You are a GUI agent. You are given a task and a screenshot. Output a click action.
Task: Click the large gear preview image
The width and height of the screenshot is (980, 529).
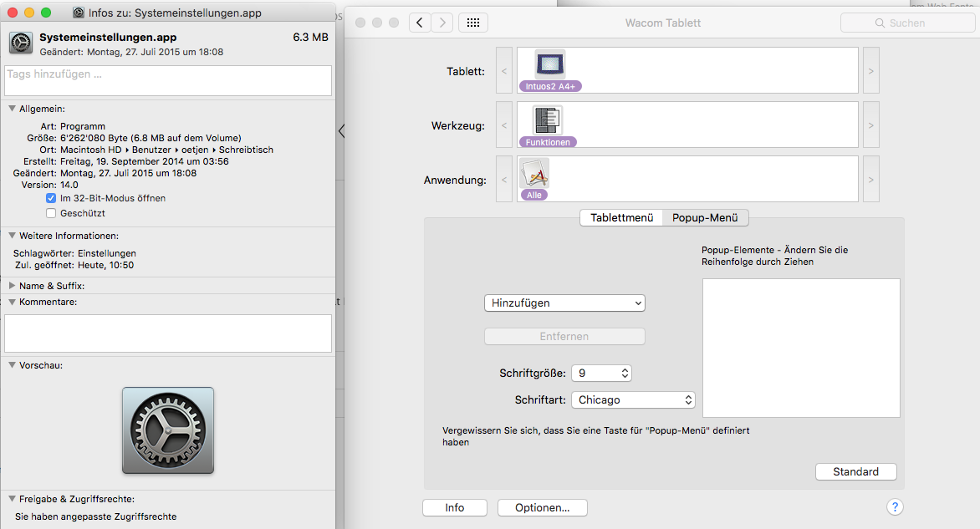coord(168,430)
